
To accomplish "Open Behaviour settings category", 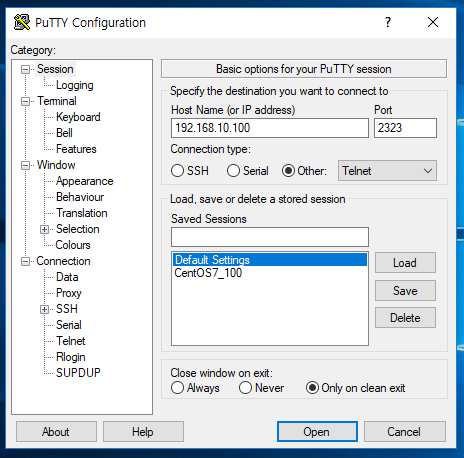I will point(80,197).
